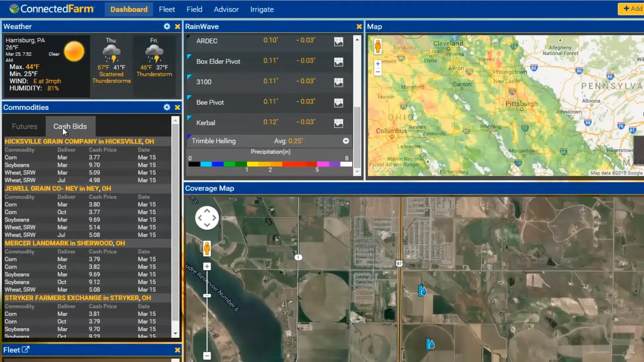This screenshot has width=644, height=362.
Task: Click the pan control on the Coverage Map
Action: 207,218
